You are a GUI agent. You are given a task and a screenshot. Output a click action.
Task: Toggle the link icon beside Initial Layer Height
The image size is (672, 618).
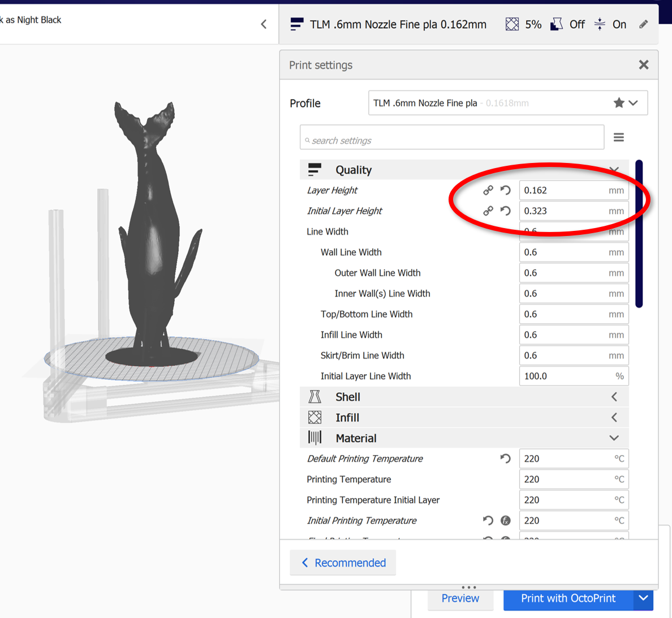[x=488, y=211]
